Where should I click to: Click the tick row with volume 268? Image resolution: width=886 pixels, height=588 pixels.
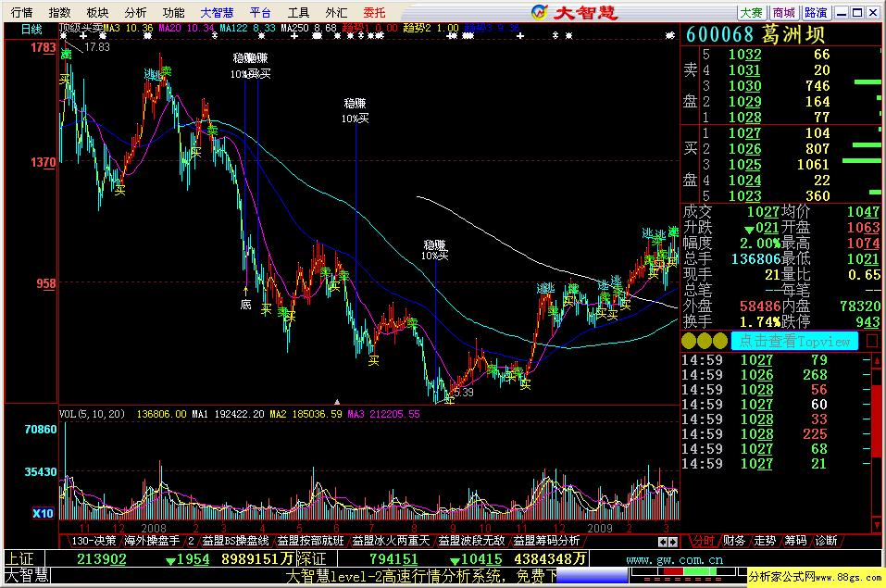(776, 375)
